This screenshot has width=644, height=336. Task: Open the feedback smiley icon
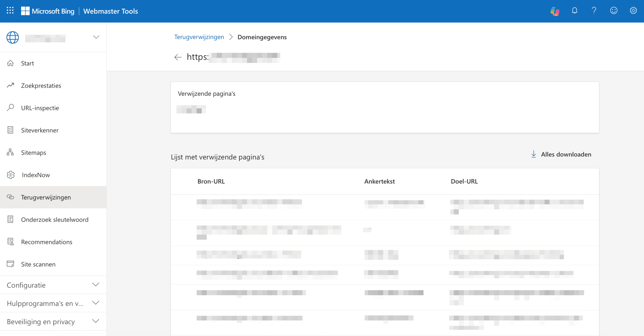(x=614, y=11)
